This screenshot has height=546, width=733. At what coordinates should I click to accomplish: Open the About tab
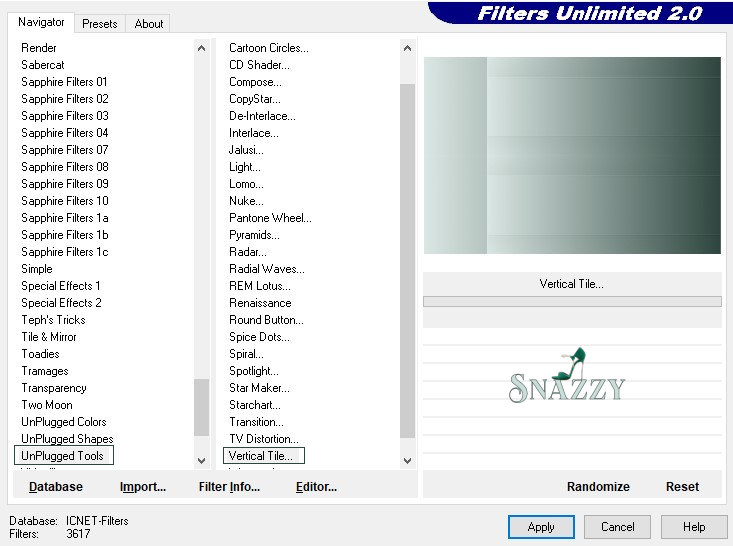pos(149,23)
